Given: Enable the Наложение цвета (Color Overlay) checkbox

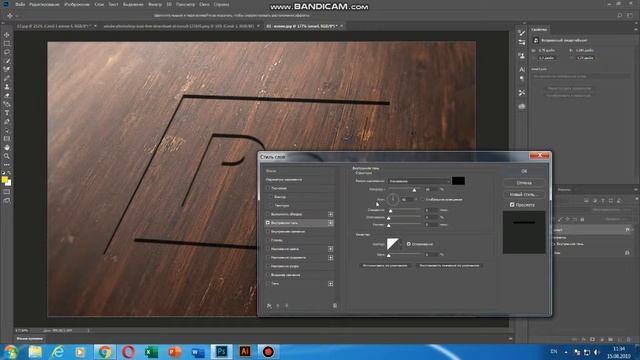Looking at the screenshot, I should click(x=268, y=249).
